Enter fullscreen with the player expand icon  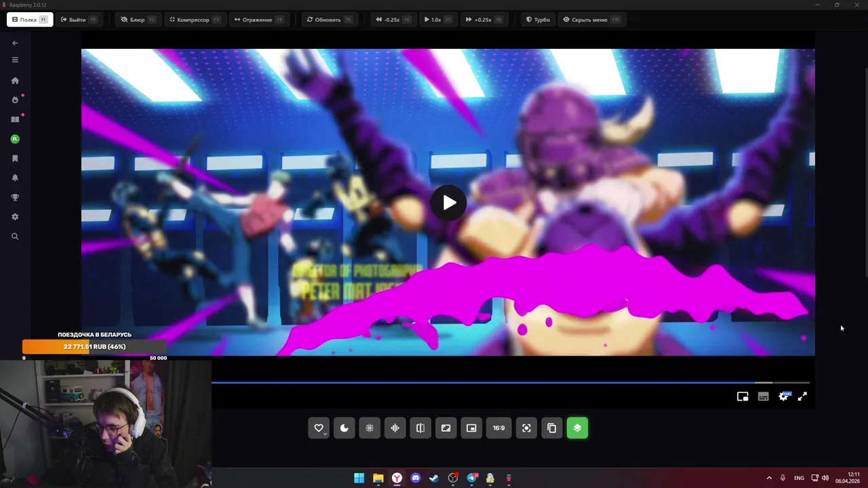click(x=802, y=396)
